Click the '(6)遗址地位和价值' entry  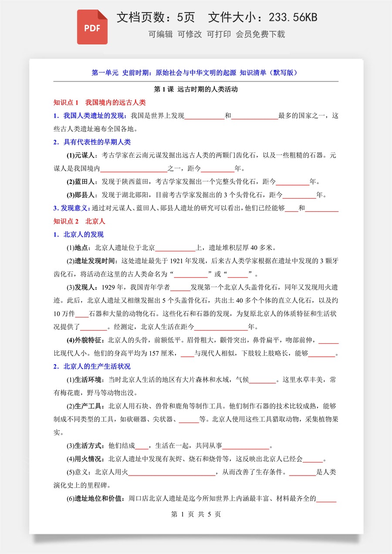tap(95, 499)
